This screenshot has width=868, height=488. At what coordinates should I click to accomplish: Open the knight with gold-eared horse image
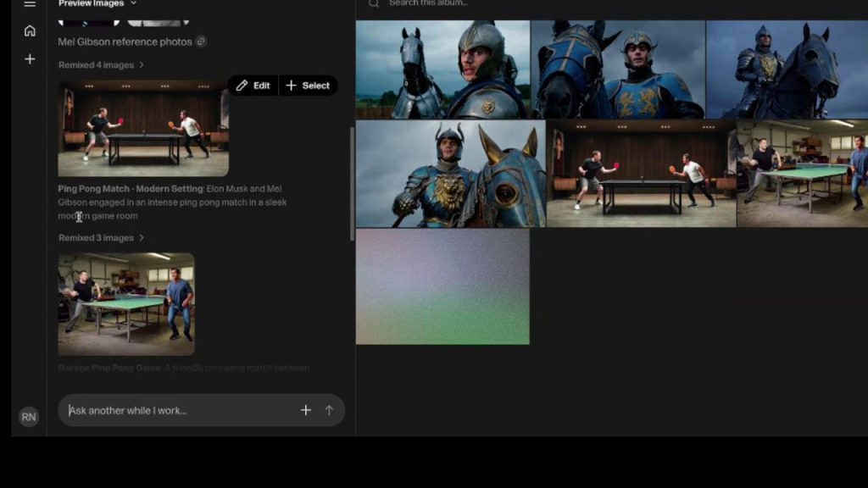(x=450, y=174)
